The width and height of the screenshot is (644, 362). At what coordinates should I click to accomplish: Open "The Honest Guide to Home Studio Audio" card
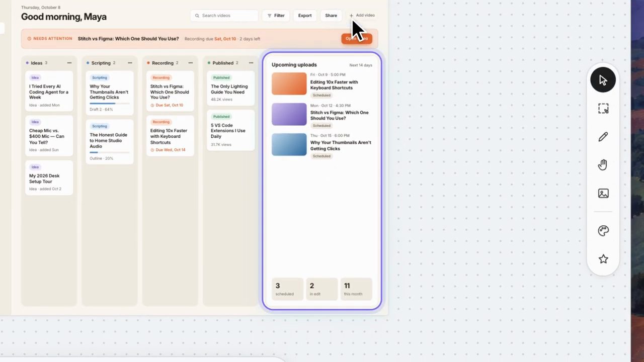(x=109, y=142)
